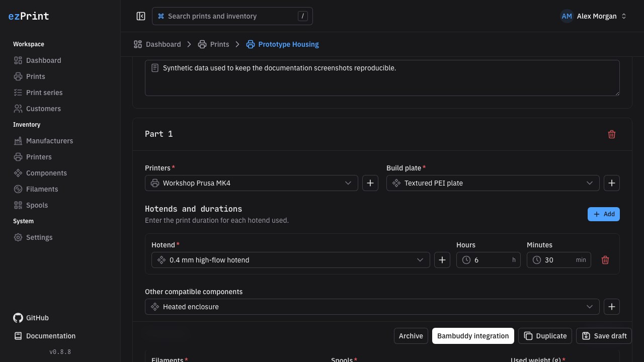
Task: Click the Archive button
Action: click(x=411, y=336)
